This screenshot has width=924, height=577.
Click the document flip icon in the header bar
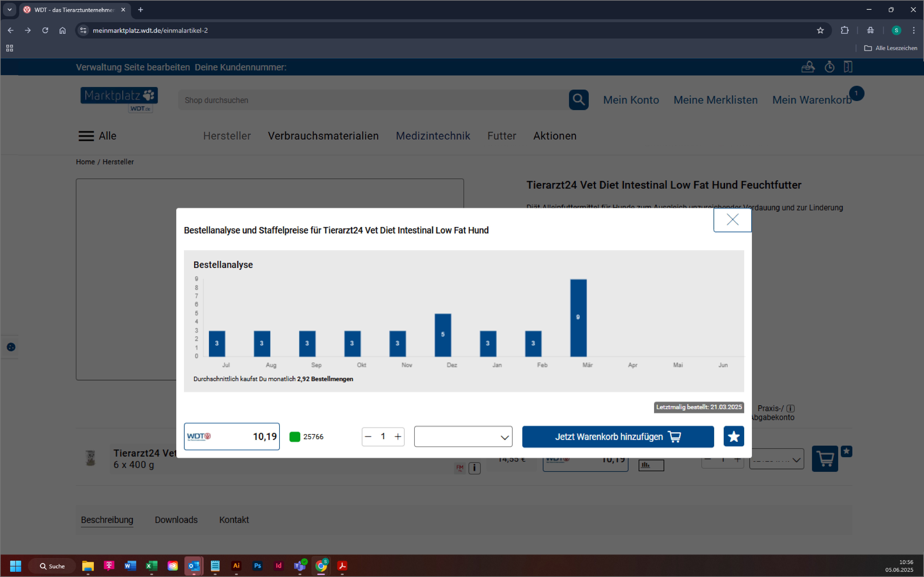pyautogui.click(x=848, y=67)
